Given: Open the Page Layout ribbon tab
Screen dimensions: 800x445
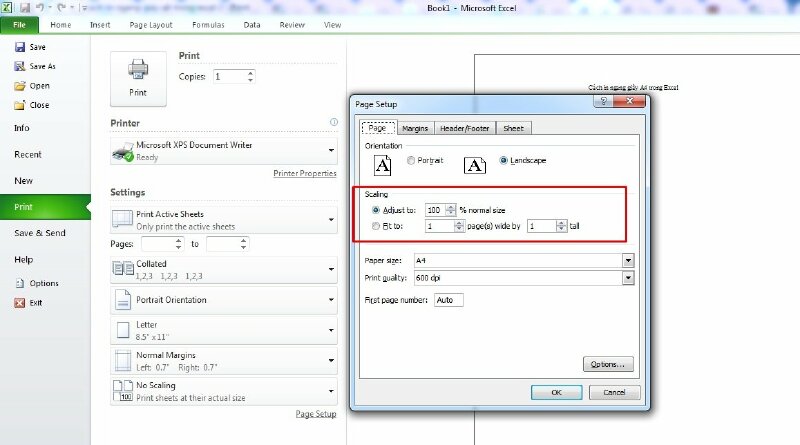Looking at the screenshot, I should click(151, 25).
